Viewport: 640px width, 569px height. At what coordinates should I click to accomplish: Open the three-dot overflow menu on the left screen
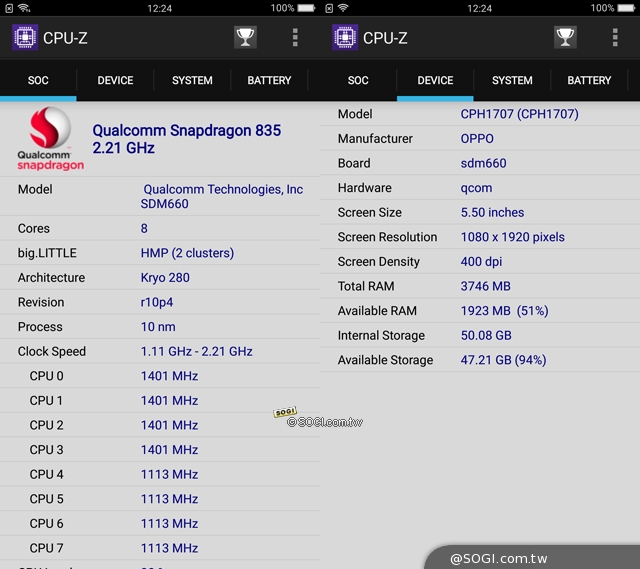(x=295, y=38)
